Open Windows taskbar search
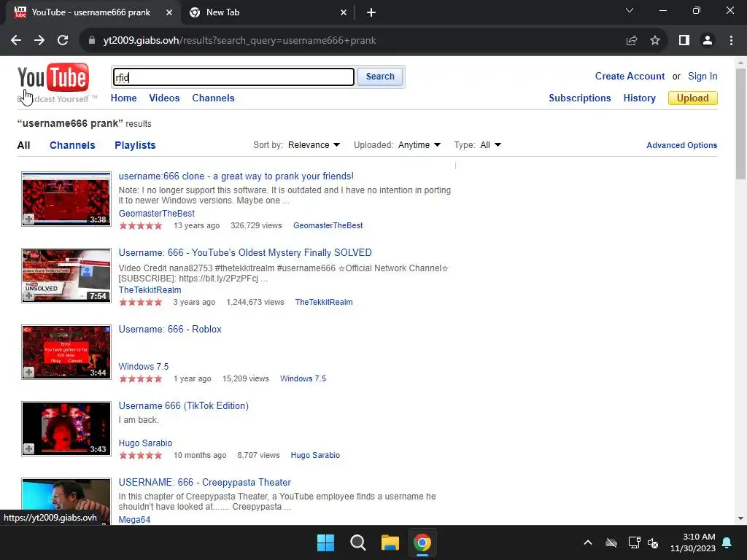747x560 pixels. [357, 542]
